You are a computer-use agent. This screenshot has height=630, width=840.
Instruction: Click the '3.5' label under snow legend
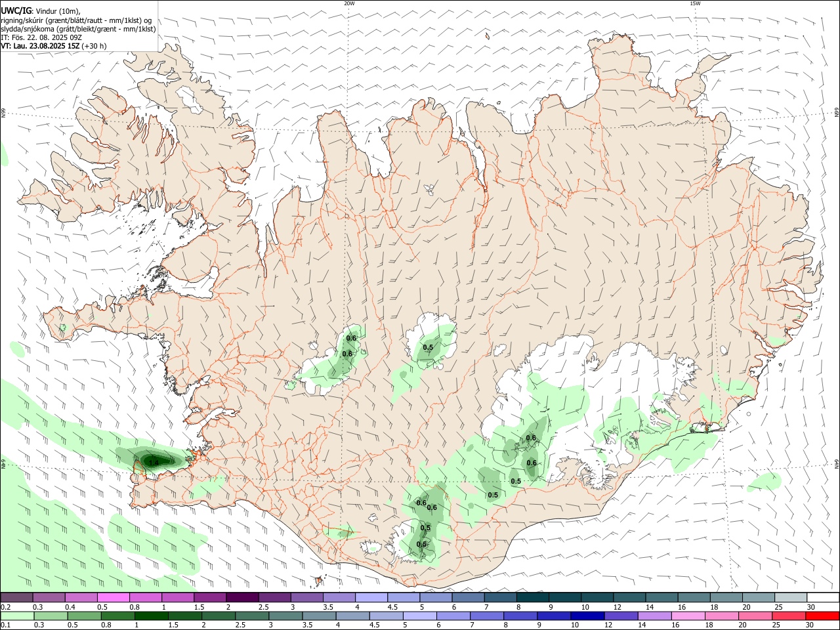(328, 607)
